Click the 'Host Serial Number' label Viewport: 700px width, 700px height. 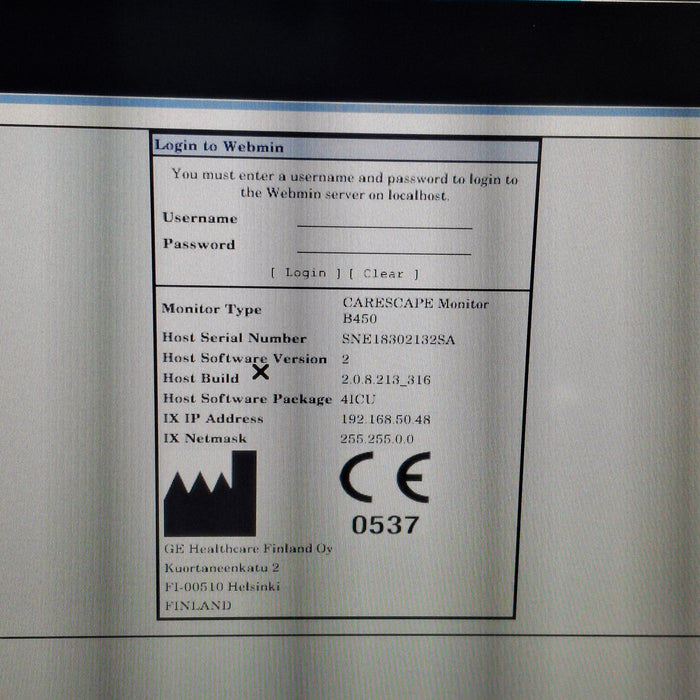pyautogui.click(x=234, y=338)
